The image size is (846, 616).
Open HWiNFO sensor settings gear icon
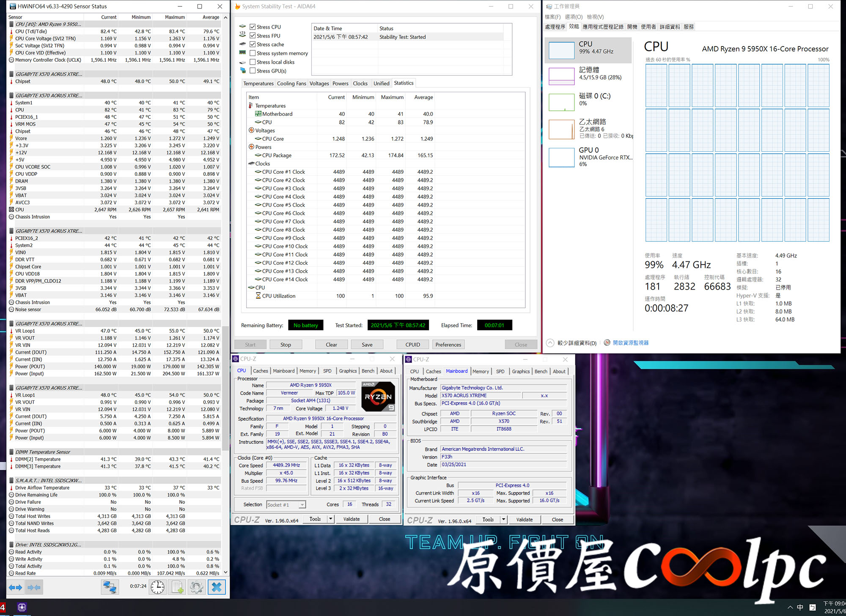tap(197, 587)
